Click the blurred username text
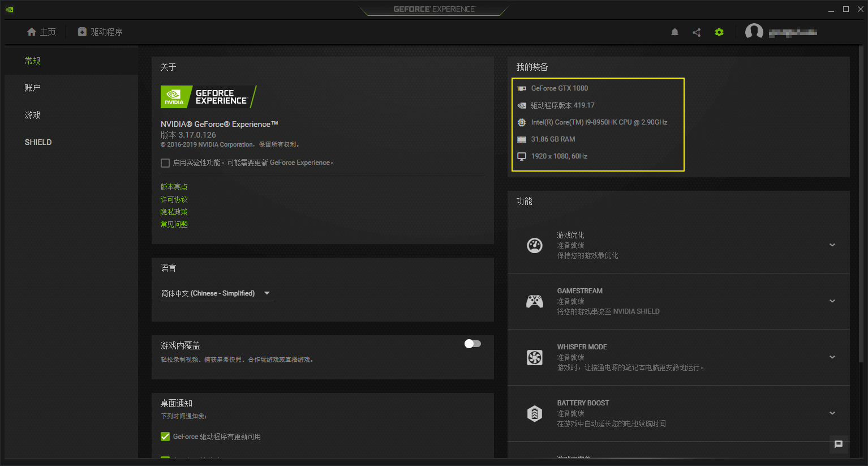This screenshot has width=868, height=466. pos(793,32)
